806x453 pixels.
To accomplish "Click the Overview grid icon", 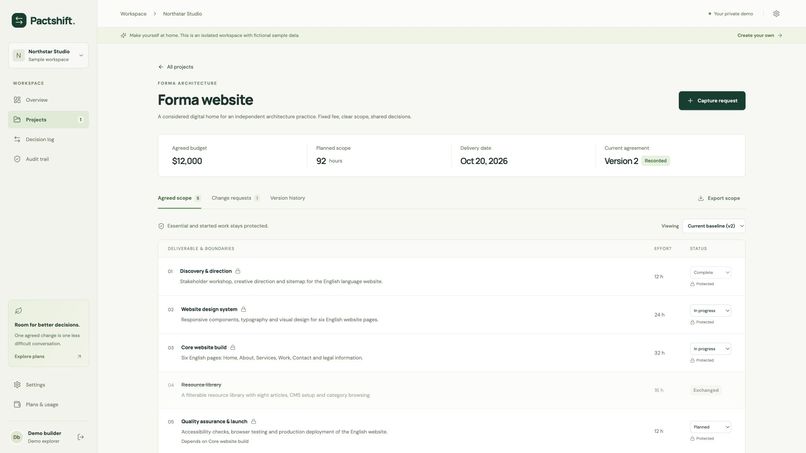I will tap(17, 100).
